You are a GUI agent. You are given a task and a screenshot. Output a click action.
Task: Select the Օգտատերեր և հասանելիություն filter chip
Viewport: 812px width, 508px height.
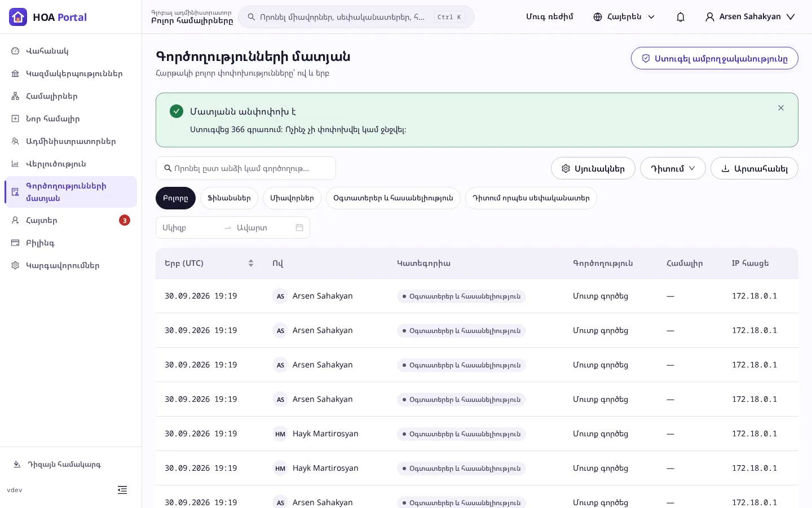point(393,198)
